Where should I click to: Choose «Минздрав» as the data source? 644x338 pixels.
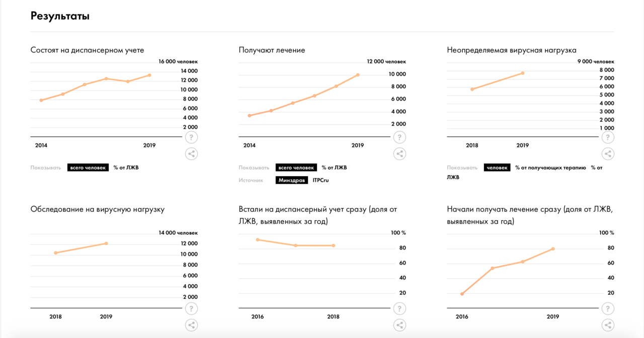tap(291, 180)
